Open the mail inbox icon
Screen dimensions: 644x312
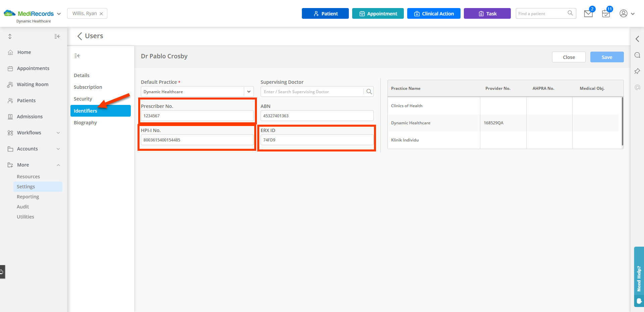[588, 14]
